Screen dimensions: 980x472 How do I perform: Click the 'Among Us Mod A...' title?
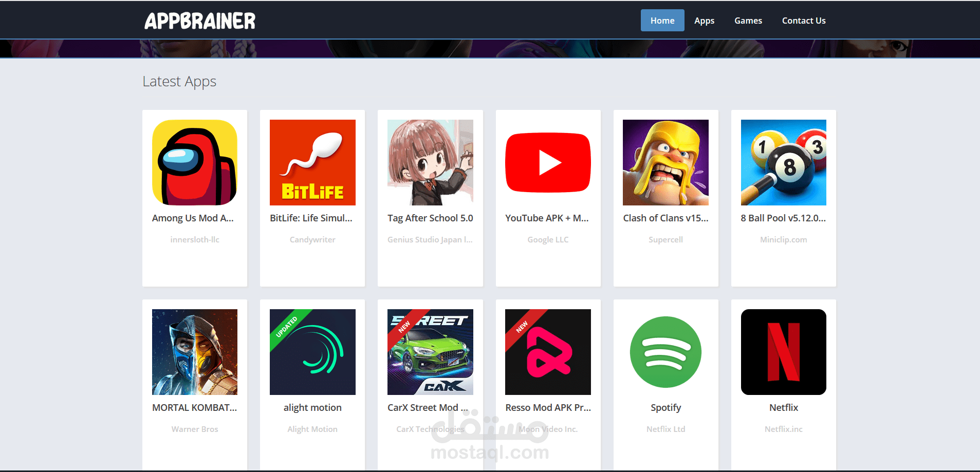click(x=193, y=218)
